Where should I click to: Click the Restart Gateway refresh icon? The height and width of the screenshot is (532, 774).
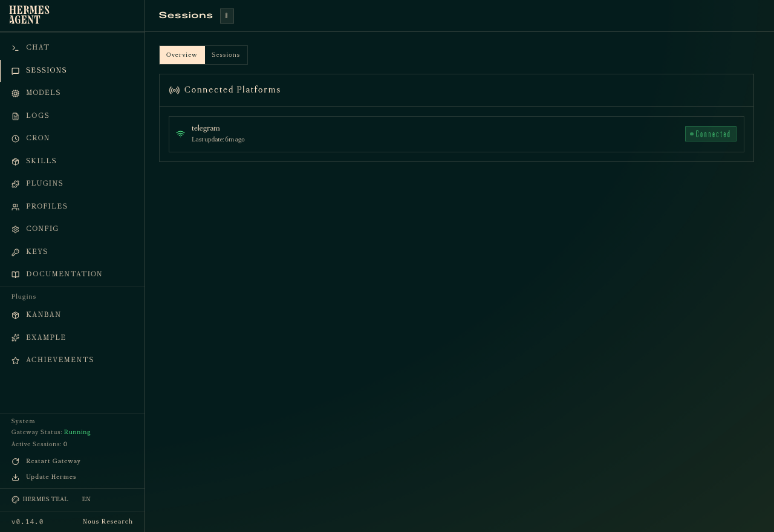click(x=15, y=461)
